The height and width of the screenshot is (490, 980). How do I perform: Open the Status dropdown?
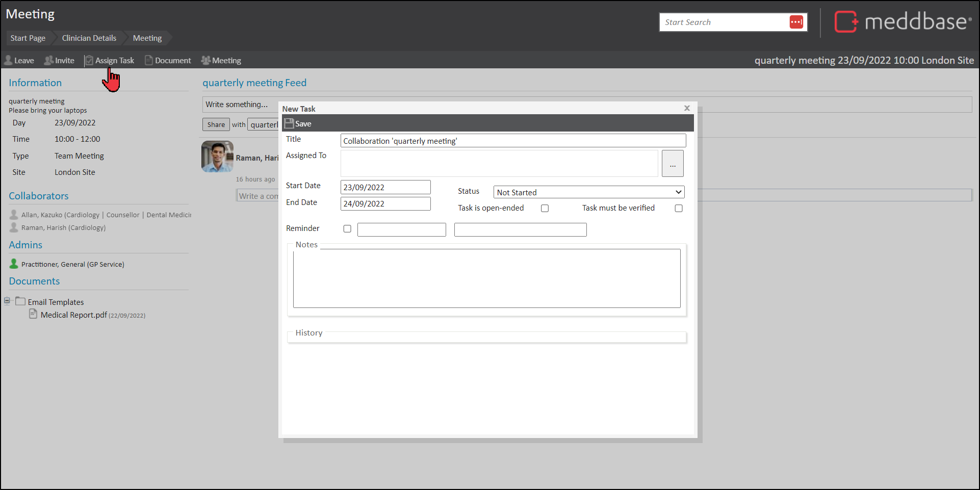[x=588, y=192]
